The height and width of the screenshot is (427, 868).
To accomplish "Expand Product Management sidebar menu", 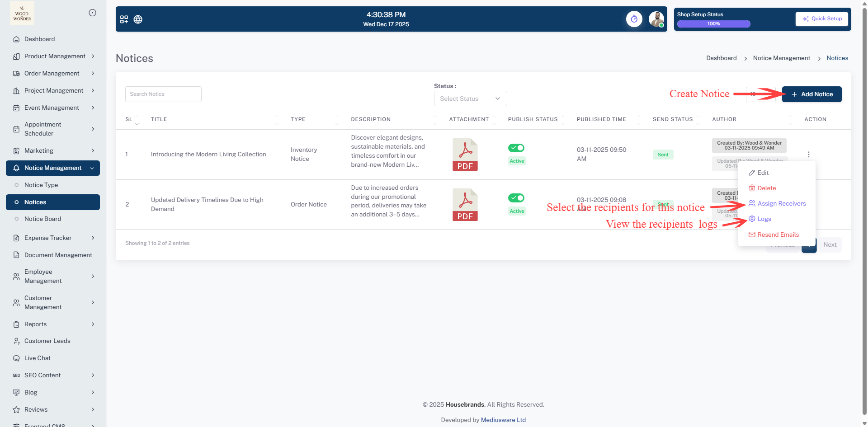I will (54, 56).
